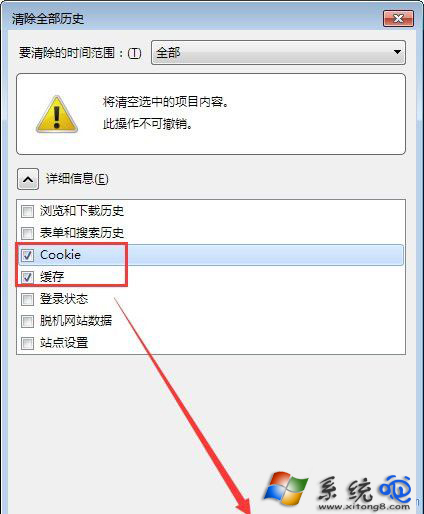Check the 站点设置 checkbox
The height and width of the screenshot is (514, 424).
27,343
